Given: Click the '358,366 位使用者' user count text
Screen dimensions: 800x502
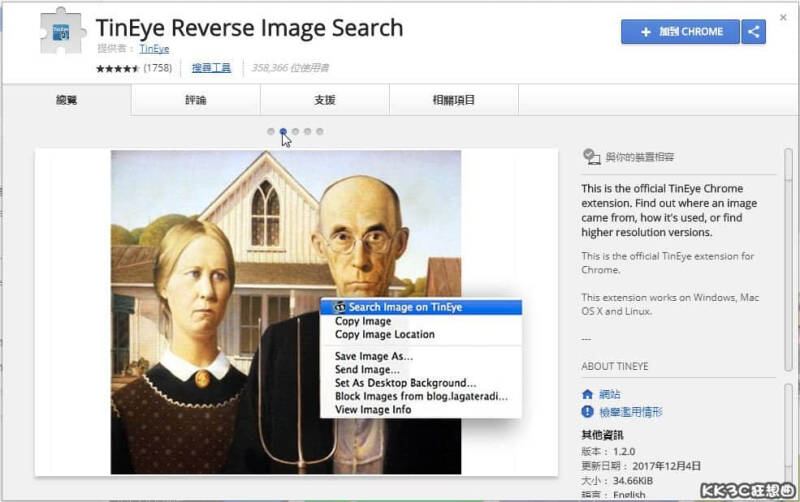Looking at the screenshot, I should click(290, 68).
